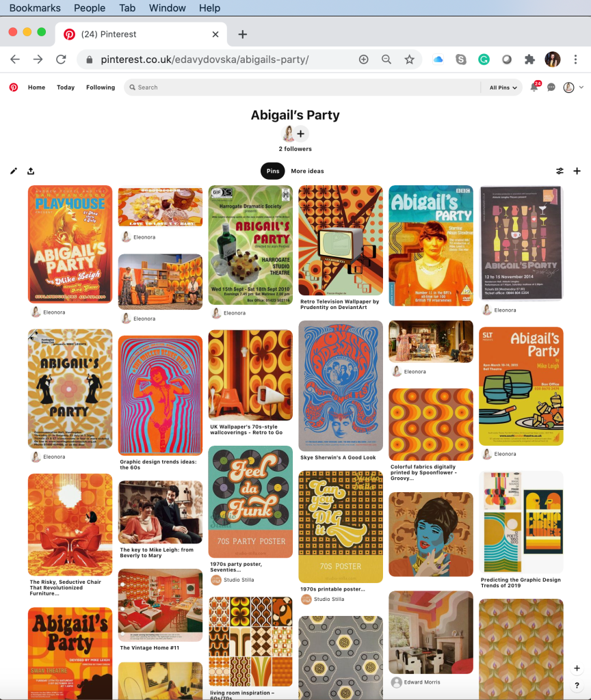
Task: Open the Chrome three-dot menu
Action: [x=575, y=59]
